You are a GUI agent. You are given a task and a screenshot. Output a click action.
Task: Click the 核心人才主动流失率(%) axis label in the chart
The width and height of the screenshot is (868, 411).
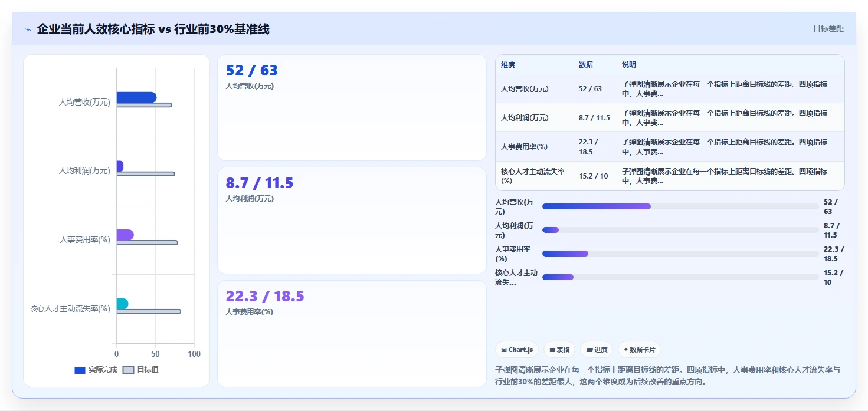[70, 308]
